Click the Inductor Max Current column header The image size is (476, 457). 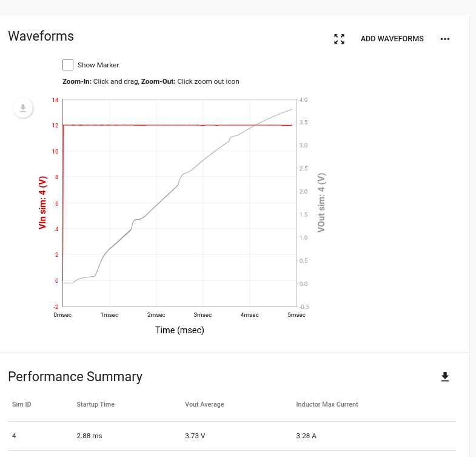coord(327,404)
